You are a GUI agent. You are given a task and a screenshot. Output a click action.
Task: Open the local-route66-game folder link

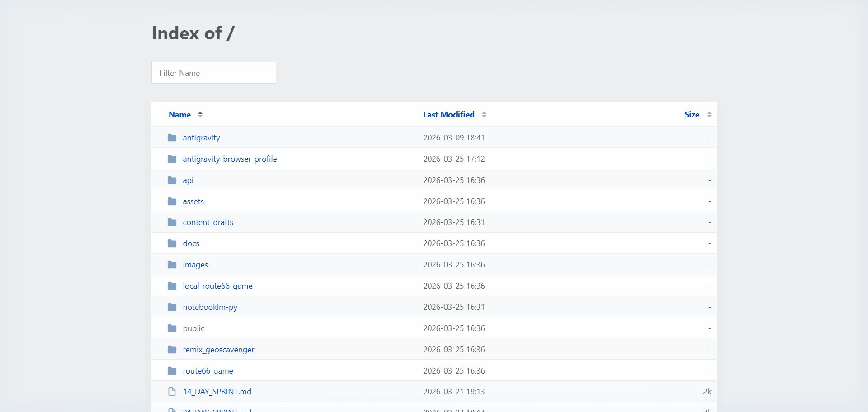coord(217,286)
